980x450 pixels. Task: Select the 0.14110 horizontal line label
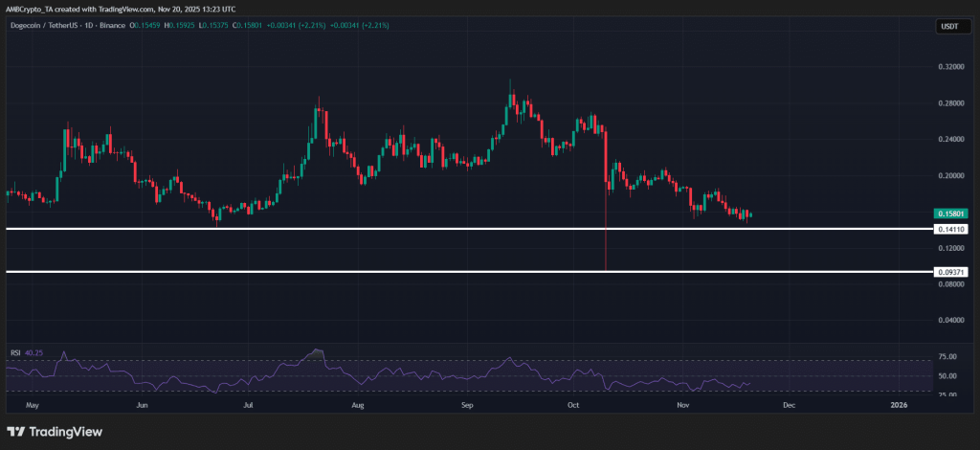pos(952,230)
